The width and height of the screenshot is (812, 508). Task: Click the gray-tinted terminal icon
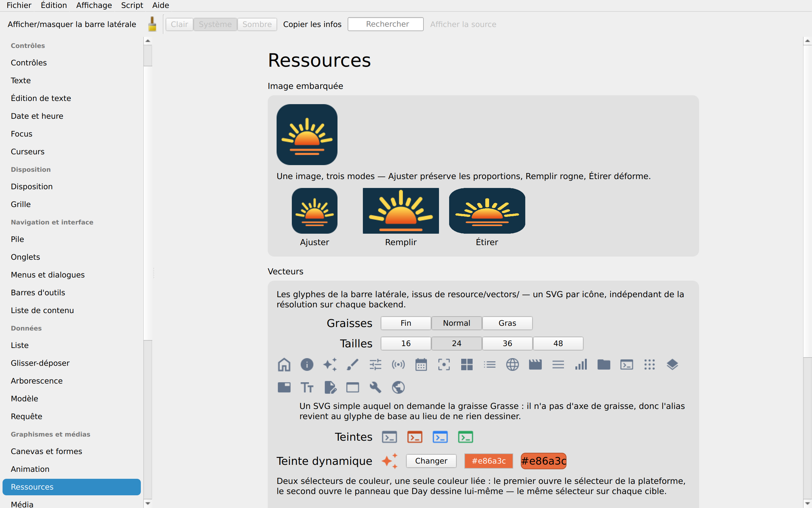coord(389,437)
